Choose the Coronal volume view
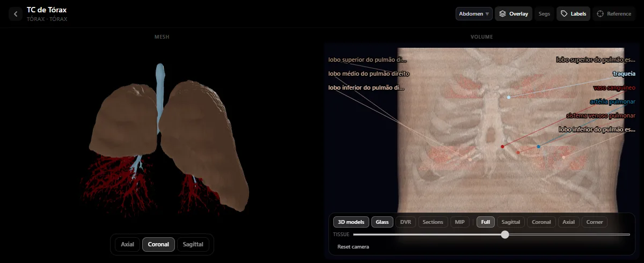Viewport: 644px width, 263px height. pos(541,222)
